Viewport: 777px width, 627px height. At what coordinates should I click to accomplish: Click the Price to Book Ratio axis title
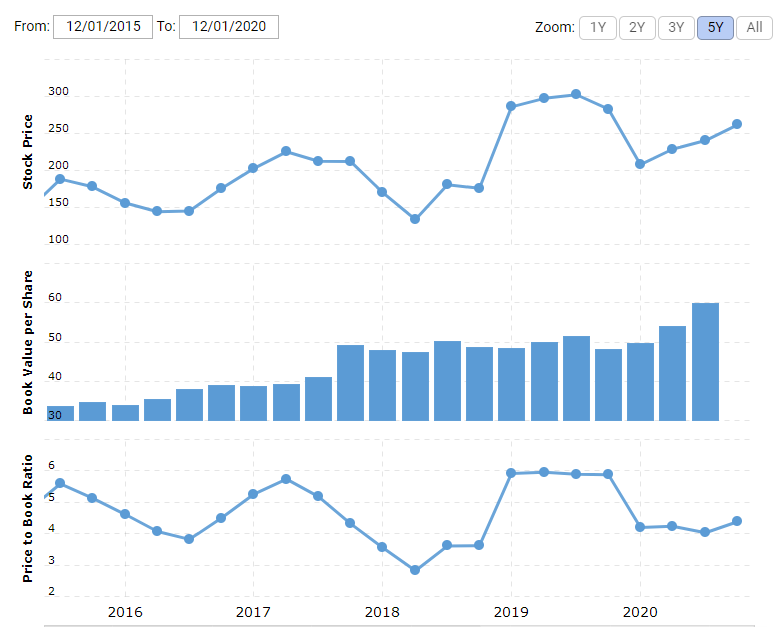28,518
